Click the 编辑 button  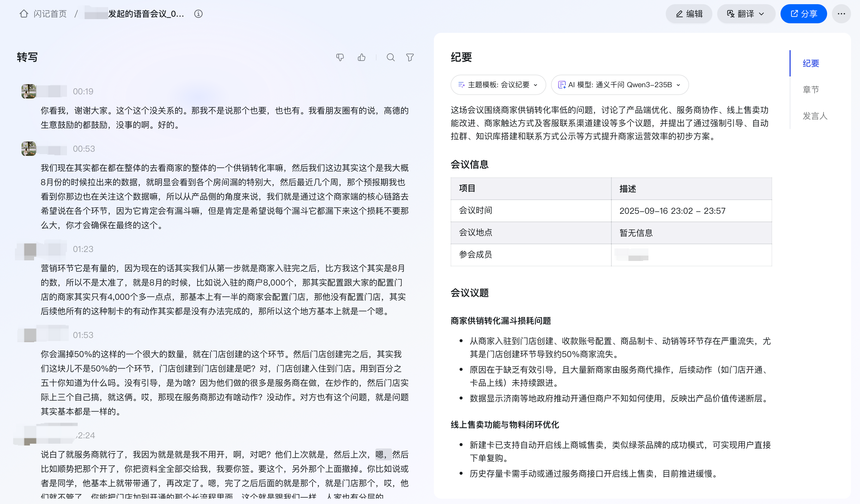[x=689, y=14]
